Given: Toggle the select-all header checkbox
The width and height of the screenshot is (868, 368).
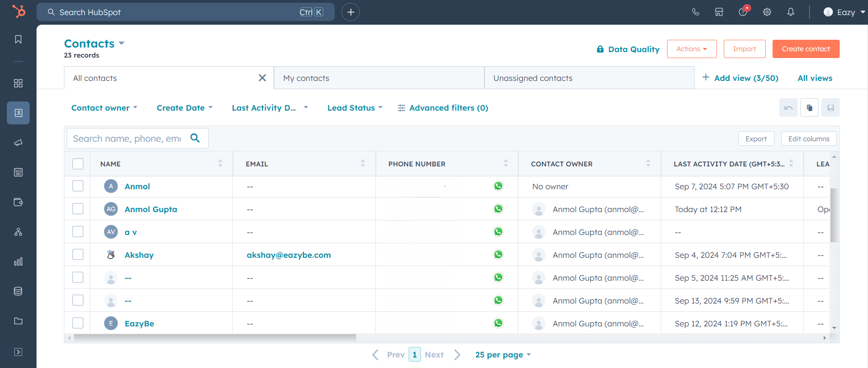Looking at the screenshot, I should [x=78, y=164].
